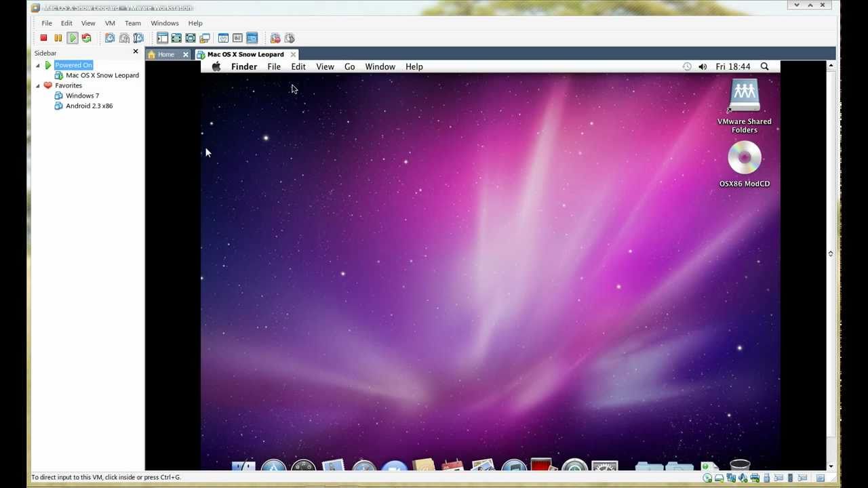Click the Photo Booth red curtain Dock icon
This screenshot has width=868, height=488.
543,466
